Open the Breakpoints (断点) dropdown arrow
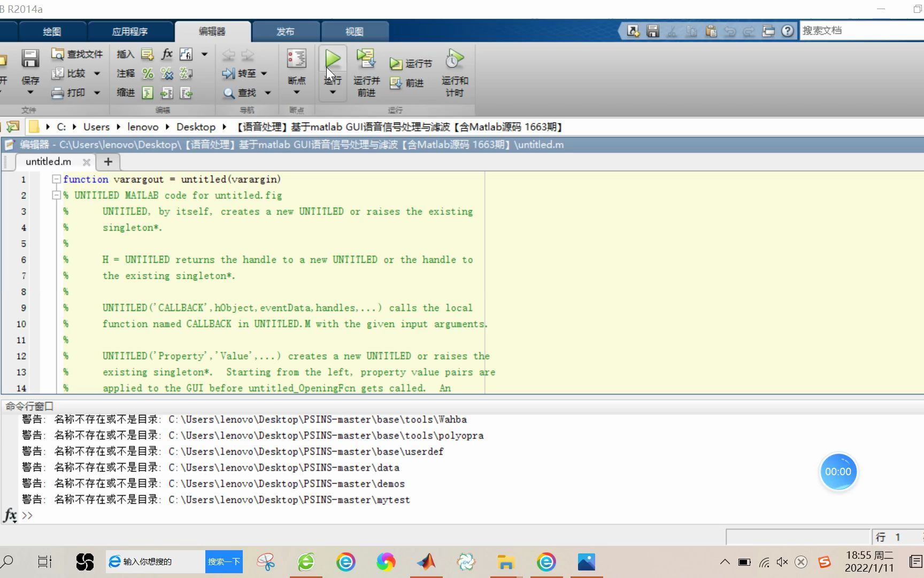 pos(296,93)
